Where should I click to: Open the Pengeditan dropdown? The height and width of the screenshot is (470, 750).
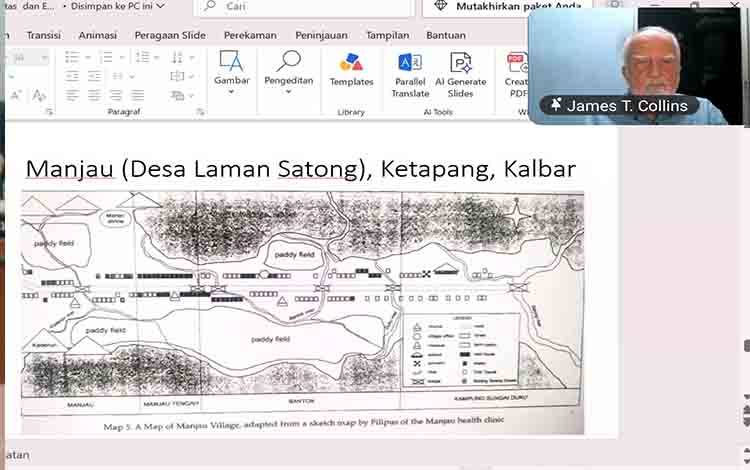click(x=288, y=74)
